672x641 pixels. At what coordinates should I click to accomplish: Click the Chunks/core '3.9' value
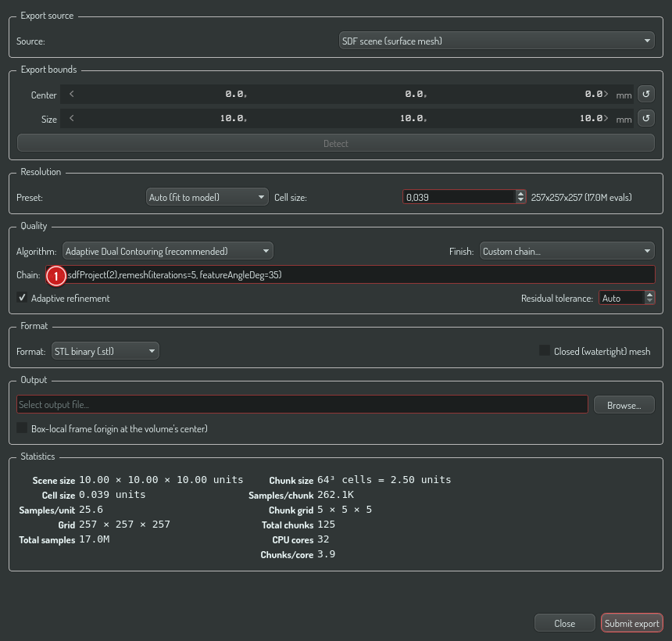tap(326, 554)
